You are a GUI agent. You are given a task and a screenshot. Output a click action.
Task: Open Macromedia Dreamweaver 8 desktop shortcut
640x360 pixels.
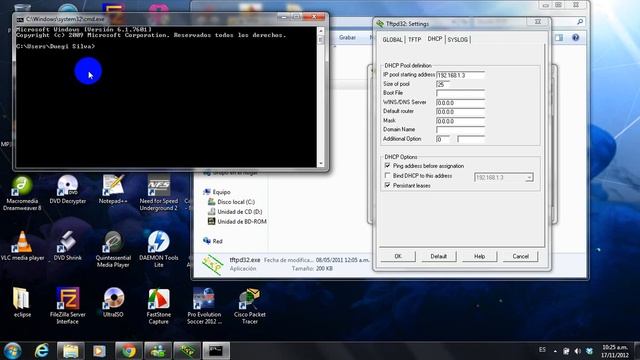[x=22, y=193]
